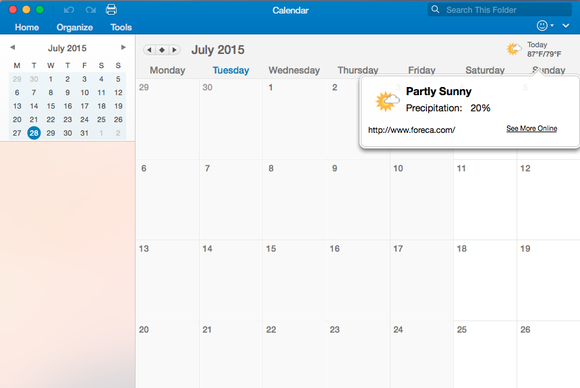Image resolution: width=580 pixels, height=388 pixels.
Task: Select July 1 cell in main grid
Action: coord(295,119)
